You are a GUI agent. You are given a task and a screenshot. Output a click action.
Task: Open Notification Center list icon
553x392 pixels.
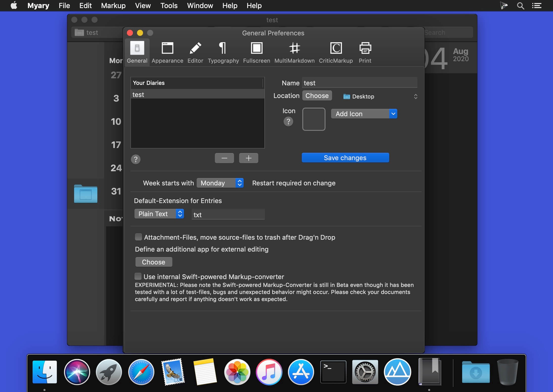click(537, 6)
